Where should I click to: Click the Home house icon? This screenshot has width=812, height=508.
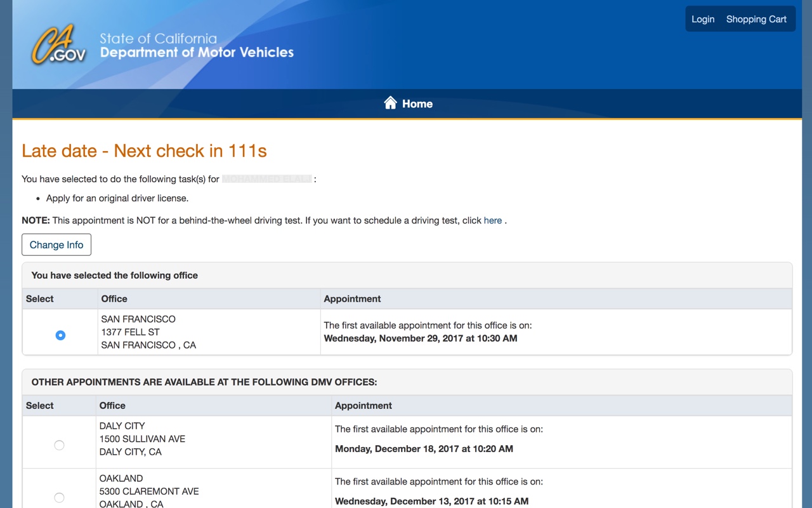click(390, 103)
